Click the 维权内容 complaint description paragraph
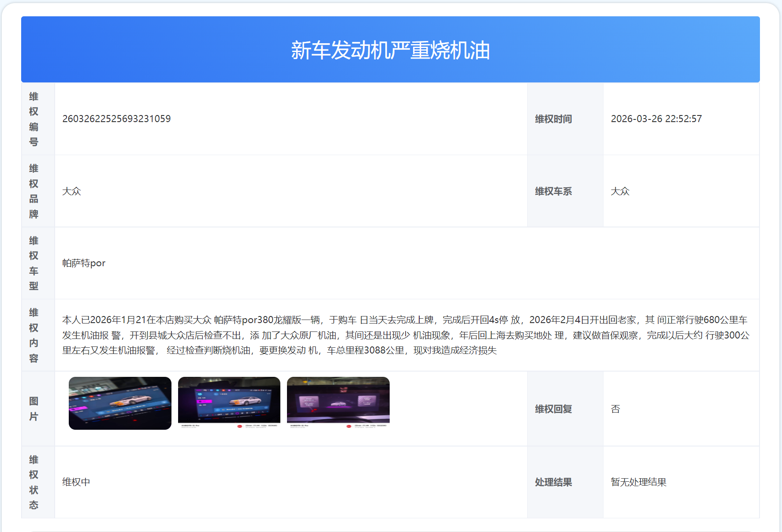782x532 pixels. (x=406, y=335)
